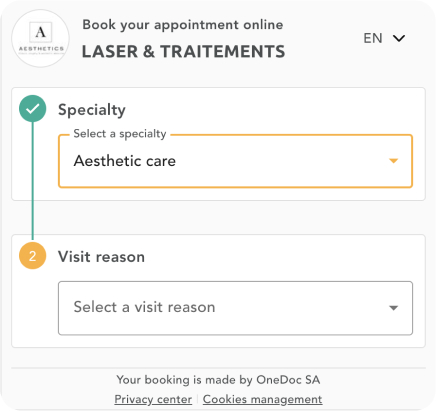436x411 pixels.
Task: Open the Aesthetic care specialty dropdown
Action: point(235,161)
